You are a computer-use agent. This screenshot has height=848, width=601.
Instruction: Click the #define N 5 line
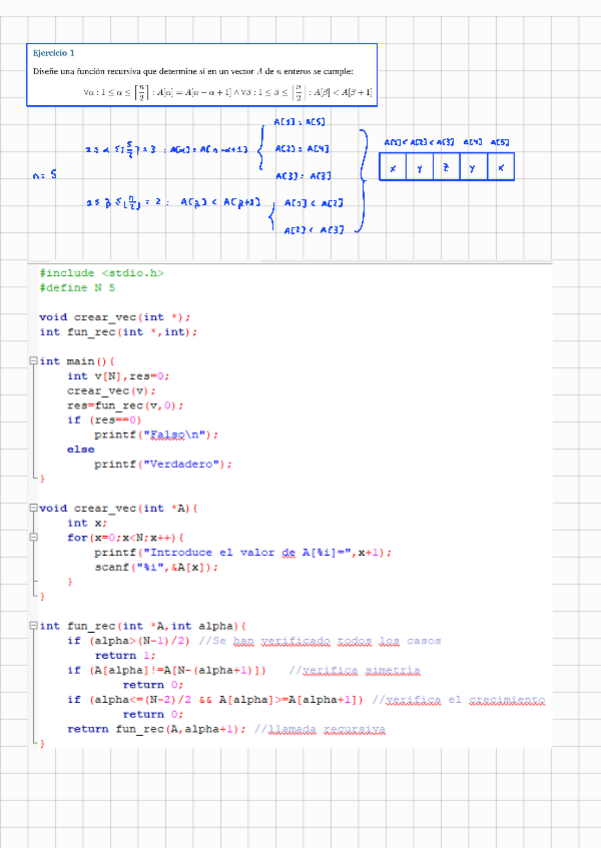click(77, 287)
